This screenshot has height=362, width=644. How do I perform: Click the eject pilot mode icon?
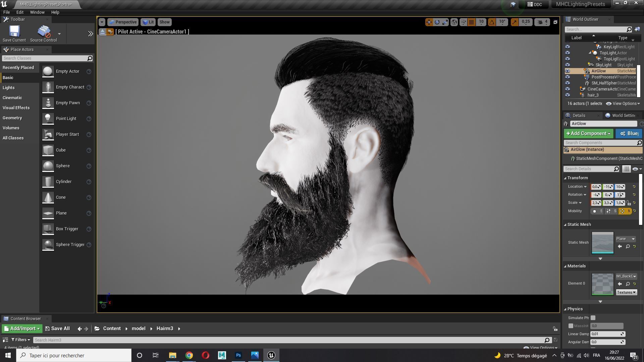[103, 32]
